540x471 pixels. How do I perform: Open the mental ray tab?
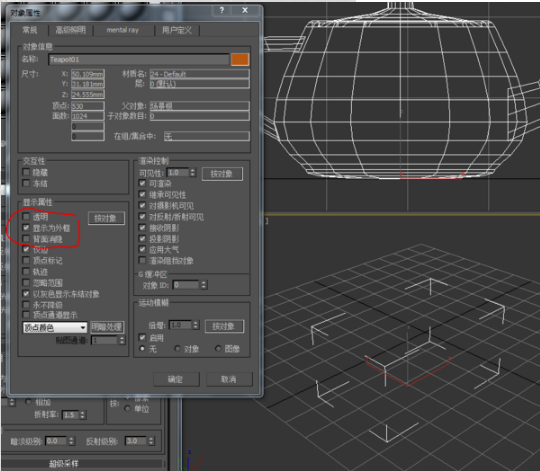123,30
